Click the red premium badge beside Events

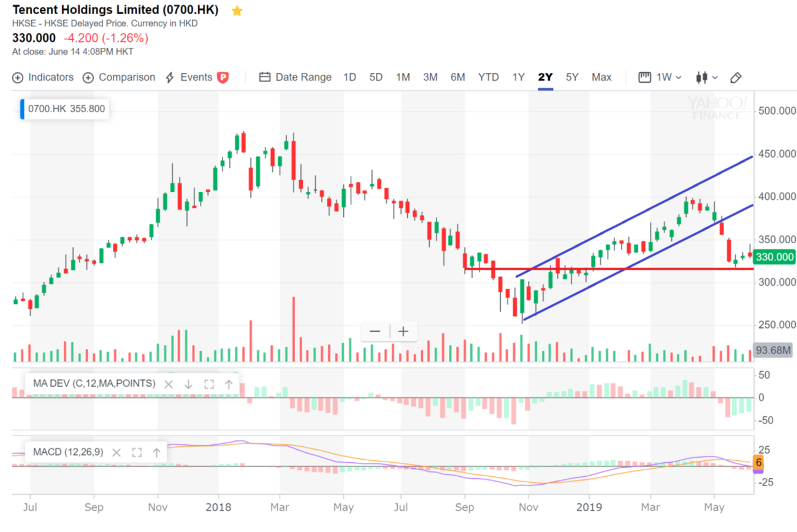tap(223, 78)
